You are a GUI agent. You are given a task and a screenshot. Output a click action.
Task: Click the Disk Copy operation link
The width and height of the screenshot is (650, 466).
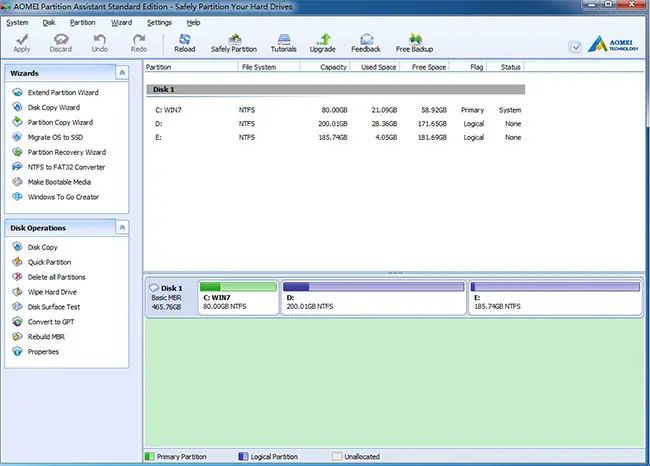click(42, 247)
